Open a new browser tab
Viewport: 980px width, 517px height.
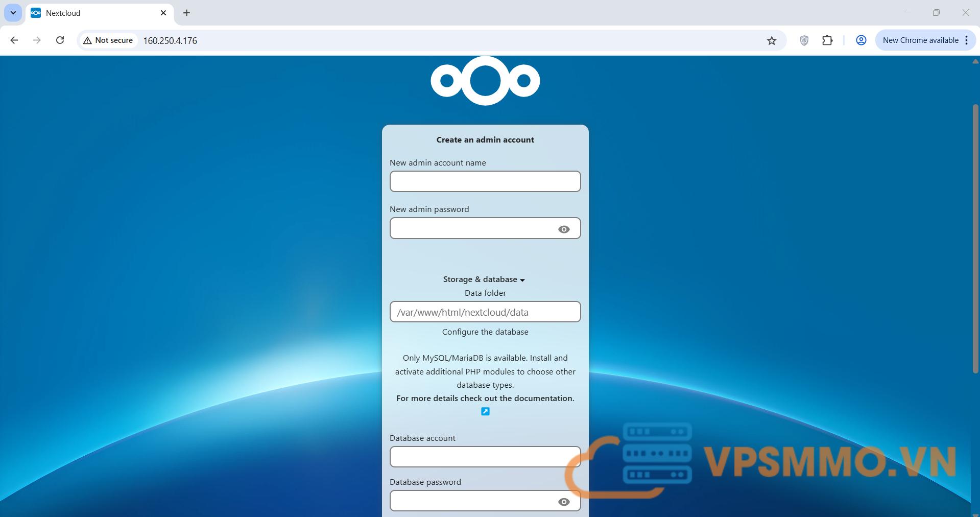pyautogui.click(x=186, y=13)
